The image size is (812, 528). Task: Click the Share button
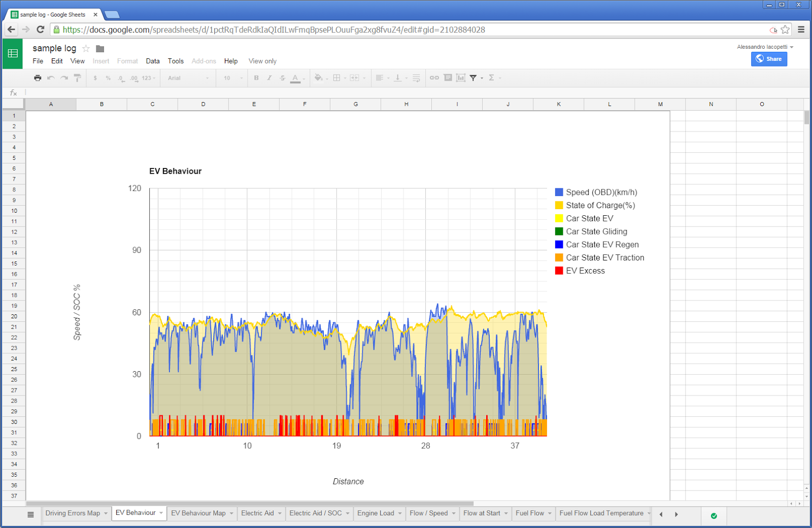point(769,59)
